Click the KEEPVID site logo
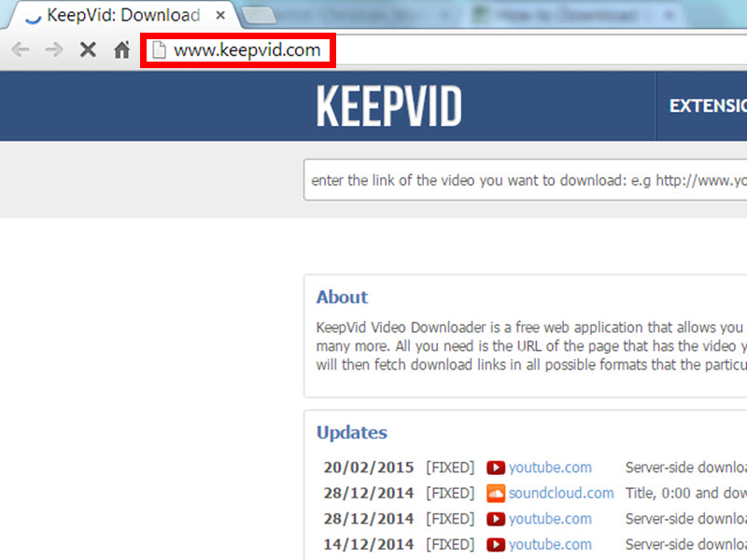 tap(388, 106)
